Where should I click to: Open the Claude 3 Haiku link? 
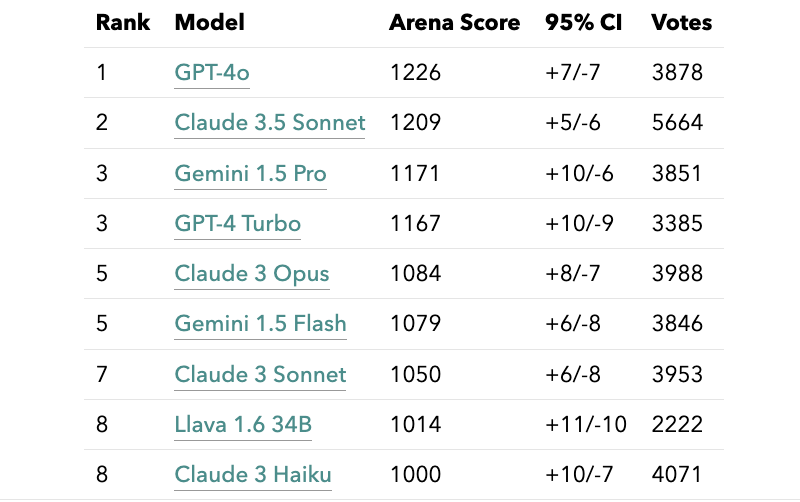(x=252, y=474)
